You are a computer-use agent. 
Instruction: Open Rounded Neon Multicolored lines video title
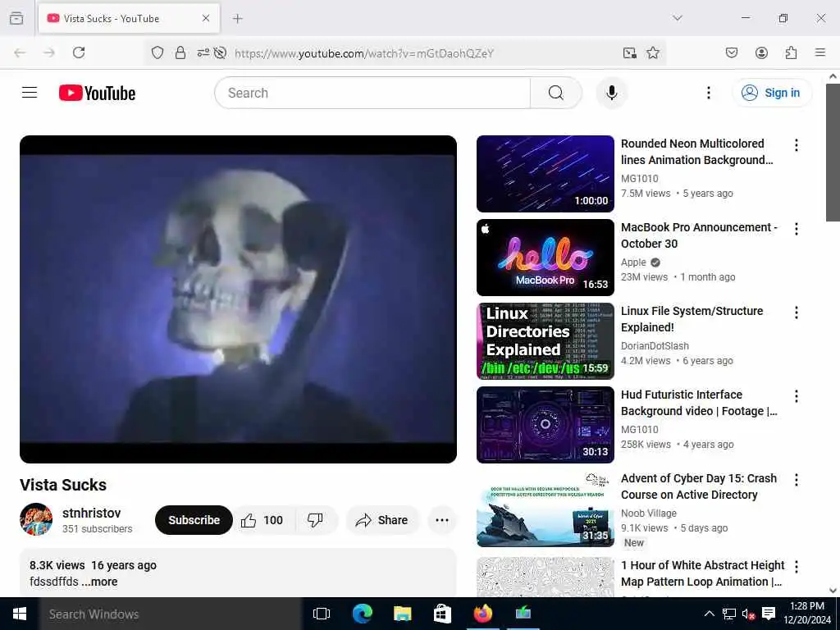(x=696, y=152)
